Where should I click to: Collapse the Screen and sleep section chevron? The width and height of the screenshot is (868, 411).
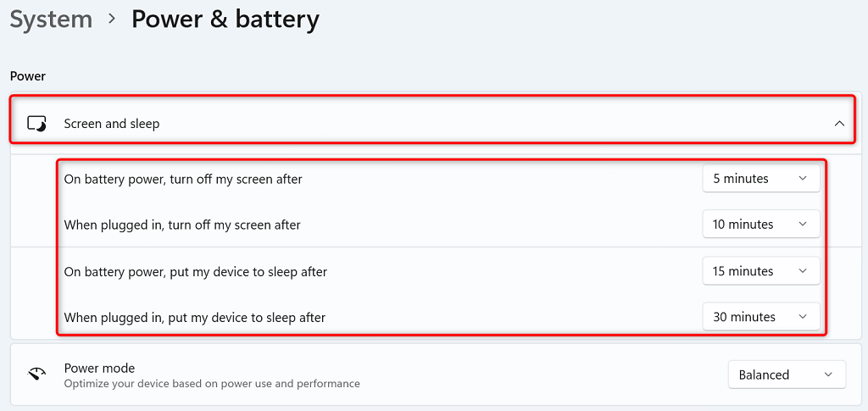click(839, 124)
